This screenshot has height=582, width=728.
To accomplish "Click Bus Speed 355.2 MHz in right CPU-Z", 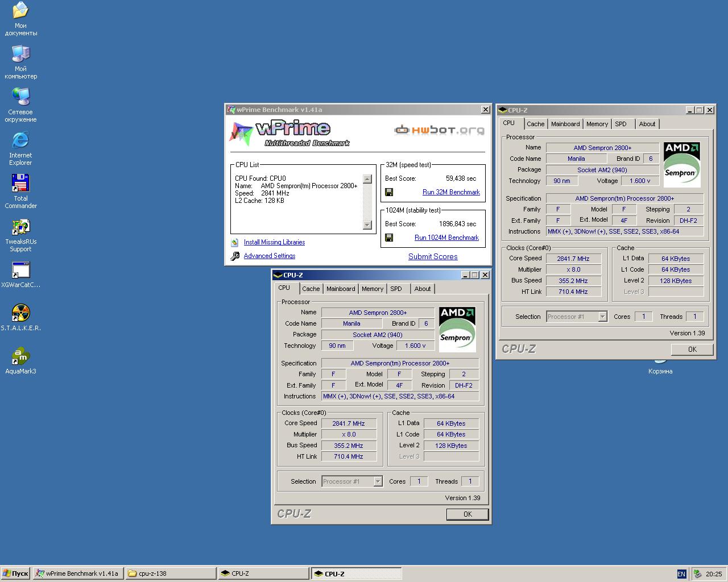I will pyautogui.click(x=573, y=281).
